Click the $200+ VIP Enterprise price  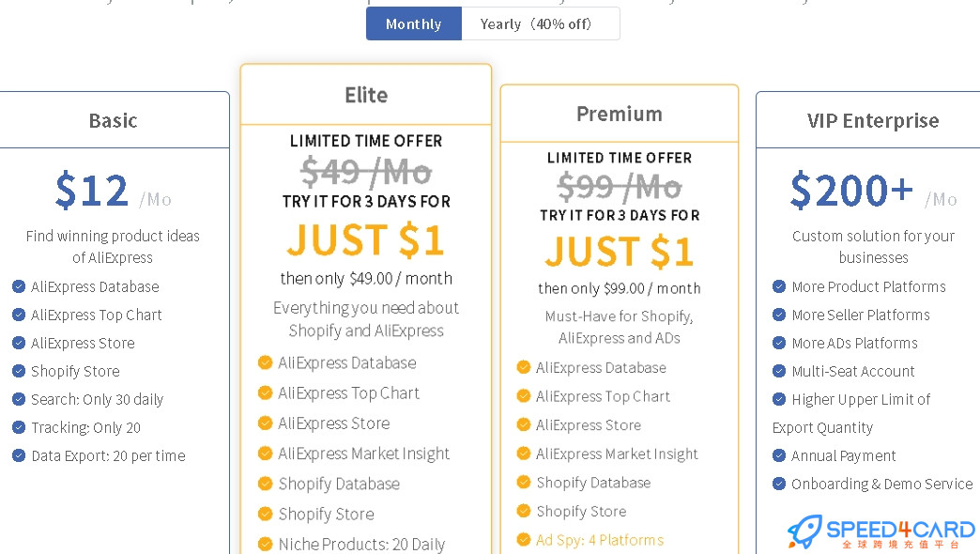851,190
